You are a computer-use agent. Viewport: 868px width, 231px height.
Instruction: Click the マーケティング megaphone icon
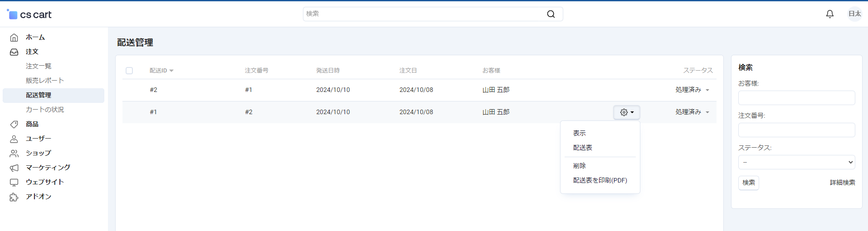pos(14,168)
